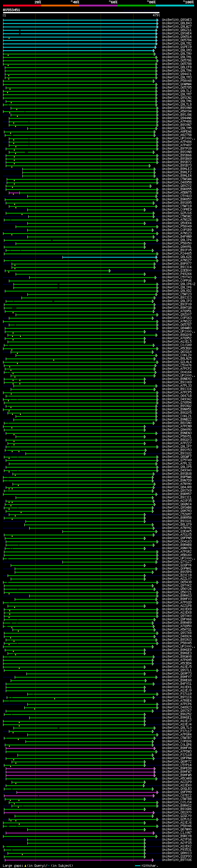197x868 pixels.
Task: Click the purple ~60% identity legend segment
Action: [98, 6]
